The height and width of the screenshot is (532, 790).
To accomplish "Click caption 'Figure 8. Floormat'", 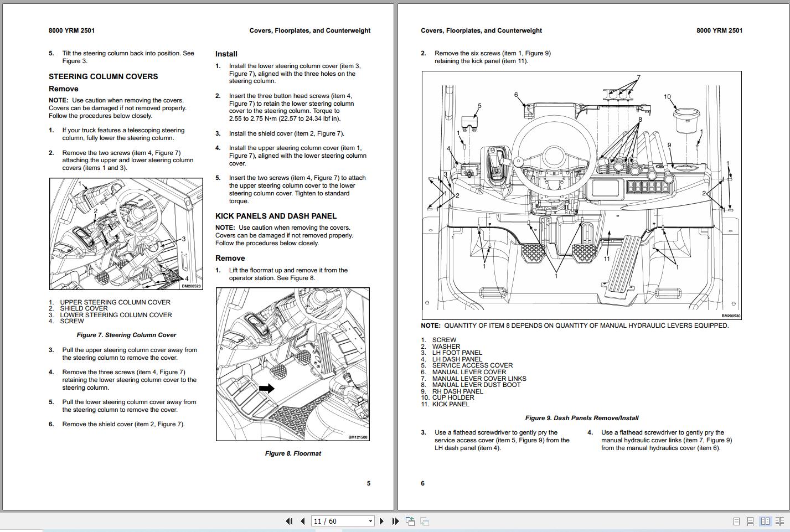I will pos(293,453).
